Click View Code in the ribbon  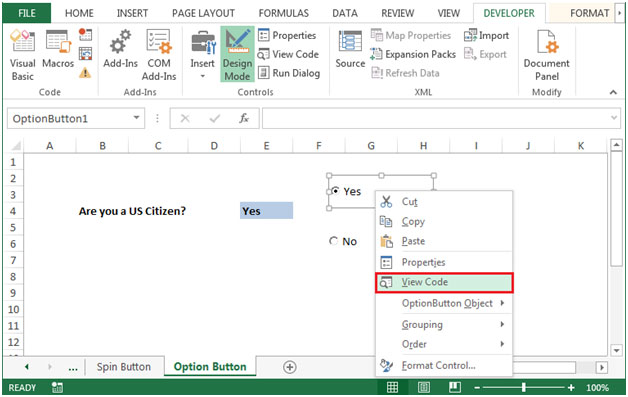pos(288,54)
